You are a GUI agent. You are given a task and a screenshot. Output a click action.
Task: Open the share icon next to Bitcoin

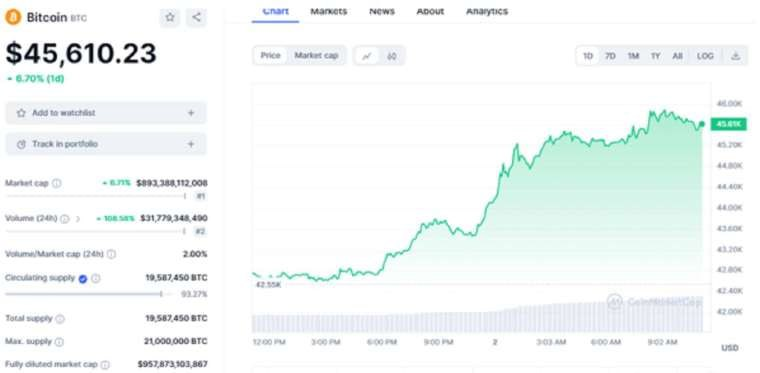click(196, 17)
